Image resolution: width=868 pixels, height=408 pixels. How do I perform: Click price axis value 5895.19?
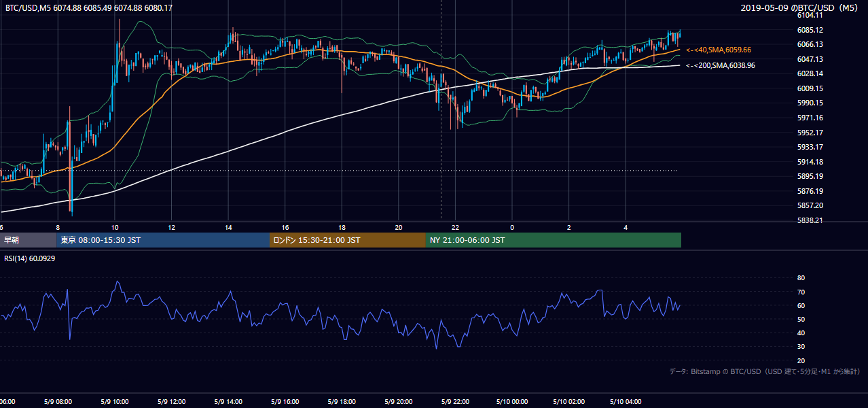click(x=810, y=176)
